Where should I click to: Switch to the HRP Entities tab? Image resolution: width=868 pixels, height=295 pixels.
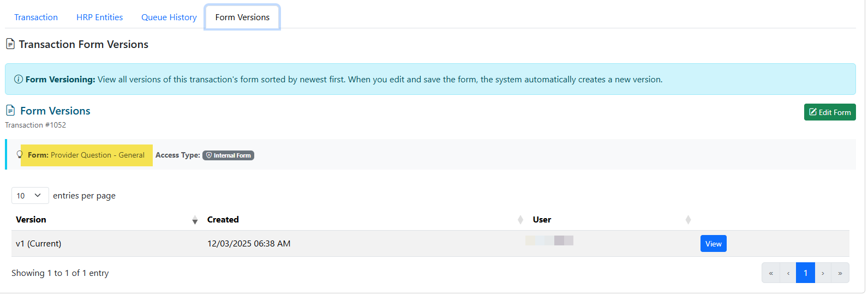[x=99, y=17]
